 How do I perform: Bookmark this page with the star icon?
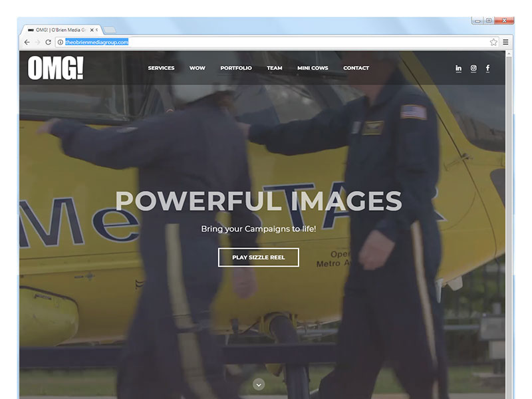click(x=493, y=42)
